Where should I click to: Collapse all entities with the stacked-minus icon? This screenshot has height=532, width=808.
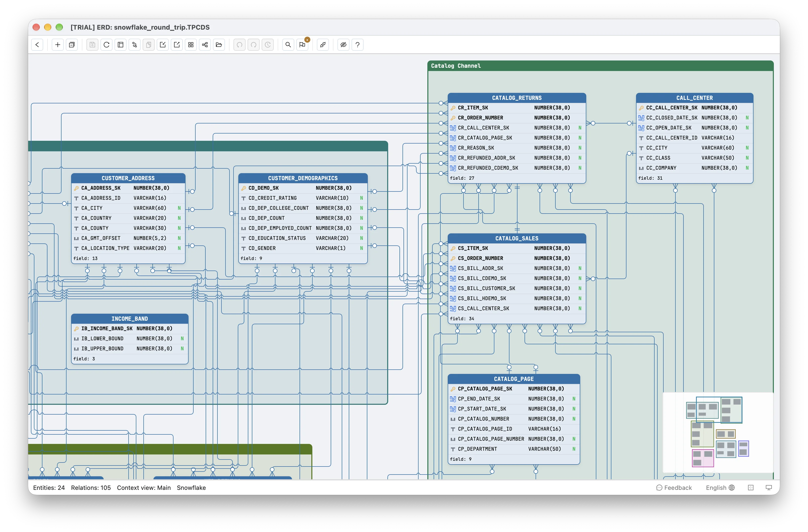[x=72, y=44]
